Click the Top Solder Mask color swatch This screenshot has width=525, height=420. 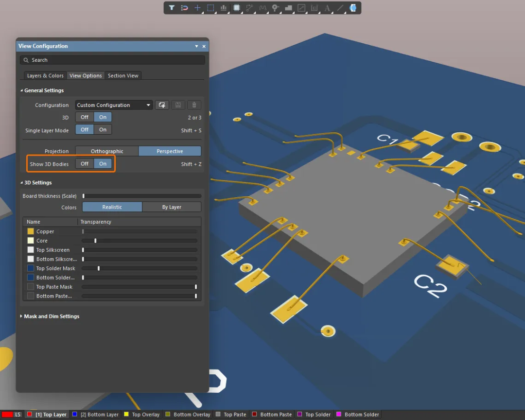point(31,268)
